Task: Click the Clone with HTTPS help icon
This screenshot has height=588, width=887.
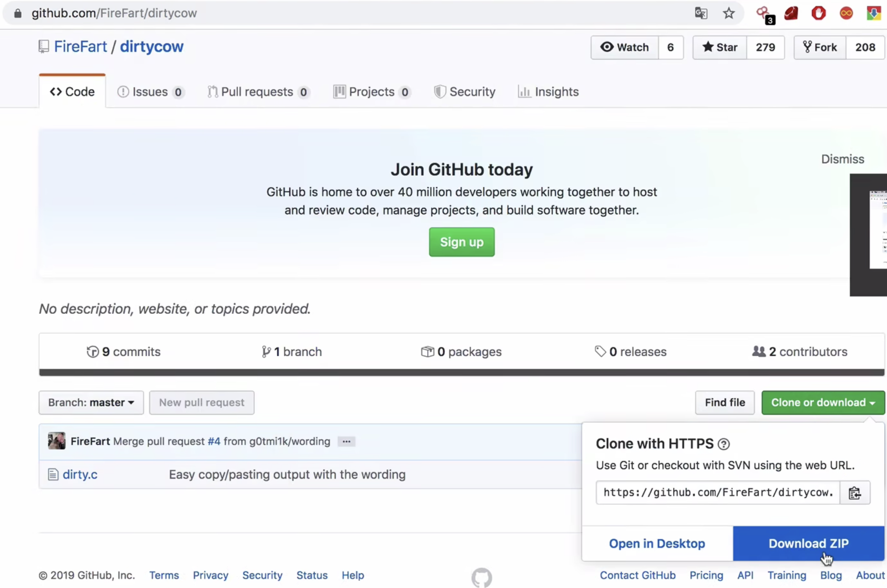Action: point(723,444)
